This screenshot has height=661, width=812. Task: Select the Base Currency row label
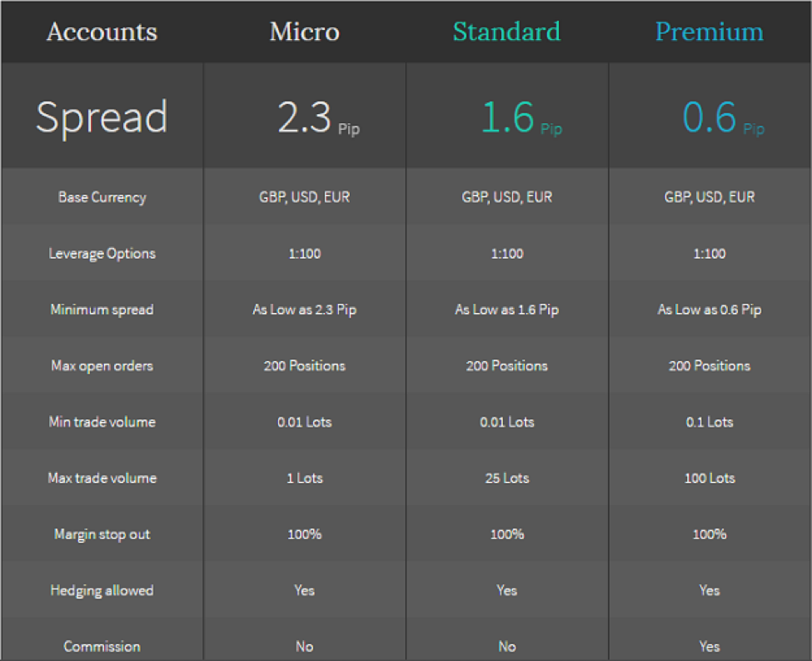(x=102, y=197)
